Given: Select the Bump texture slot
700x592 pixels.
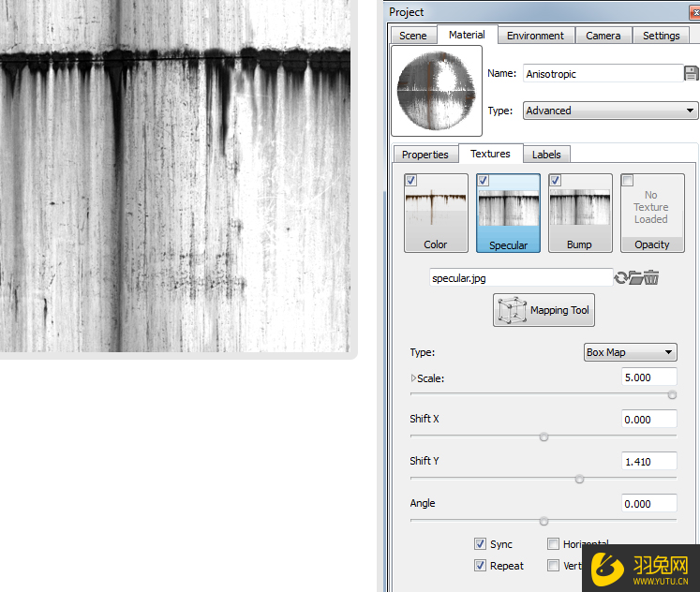Looking at the screenshot, I should [580, 214].
